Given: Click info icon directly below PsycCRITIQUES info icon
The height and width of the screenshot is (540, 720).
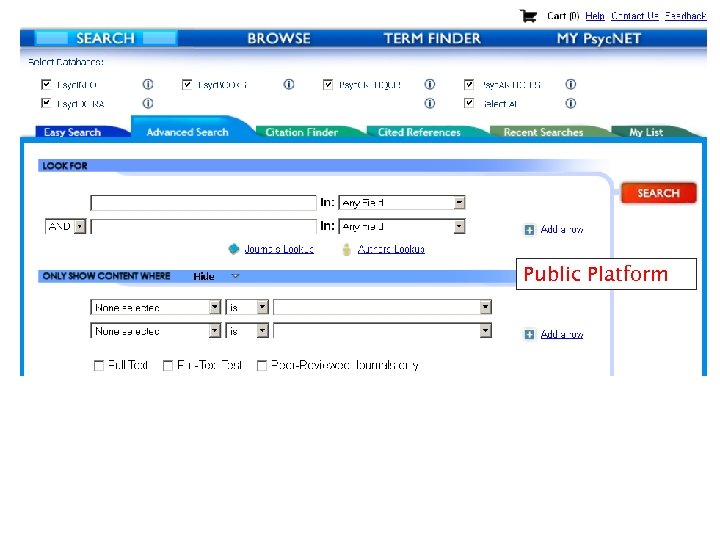Looking at the screenshot, I should pyautogui.click(x=429, y=104).
